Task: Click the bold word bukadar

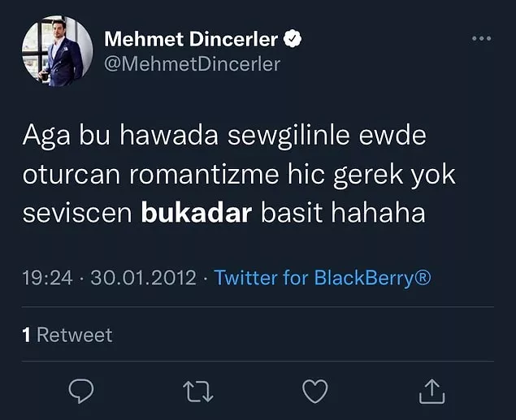Action: coord(197,214)
